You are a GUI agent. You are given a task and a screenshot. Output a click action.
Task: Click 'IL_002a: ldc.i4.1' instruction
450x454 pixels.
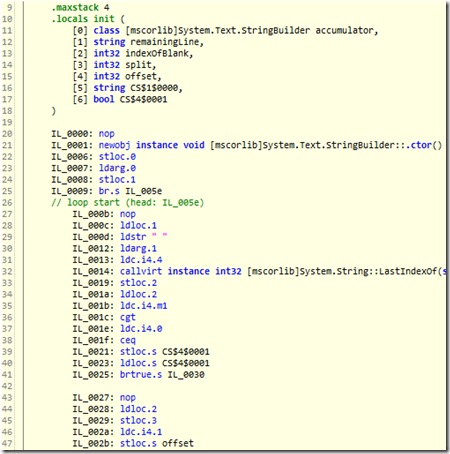[117, 432]
